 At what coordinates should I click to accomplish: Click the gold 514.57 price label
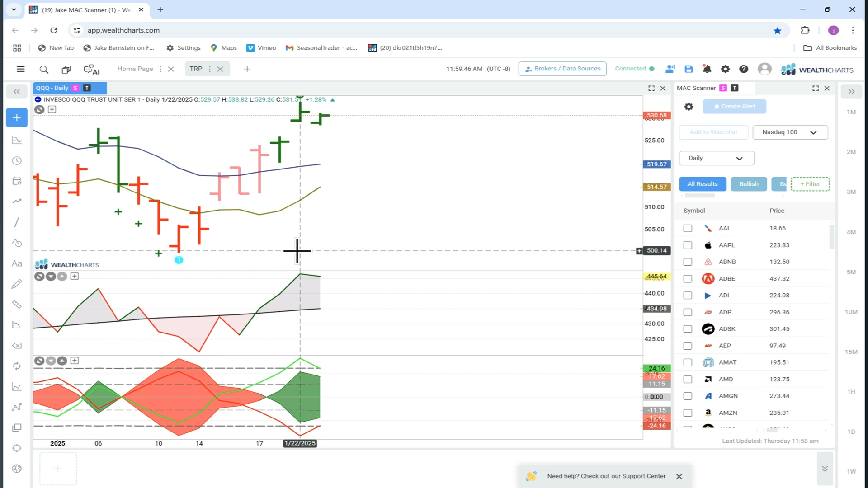point(656,187)
